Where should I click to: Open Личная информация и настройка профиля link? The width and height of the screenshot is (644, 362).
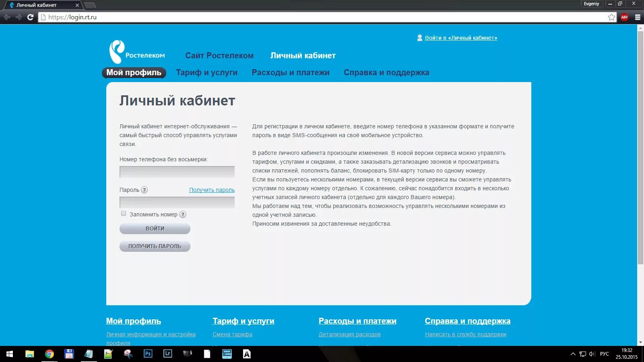click(151, 338)
